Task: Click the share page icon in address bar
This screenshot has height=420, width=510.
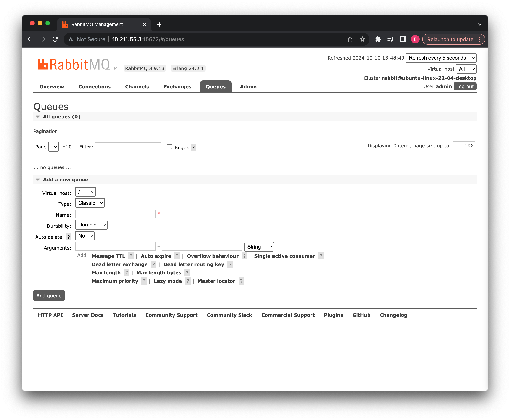Action: pyautogui.click(x=350, y=39)
